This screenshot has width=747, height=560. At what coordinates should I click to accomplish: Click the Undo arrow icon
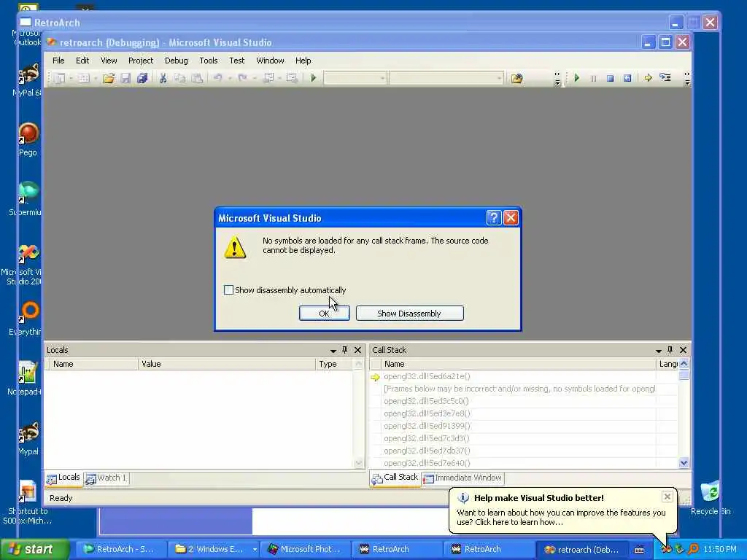click(x=217, y=77)
